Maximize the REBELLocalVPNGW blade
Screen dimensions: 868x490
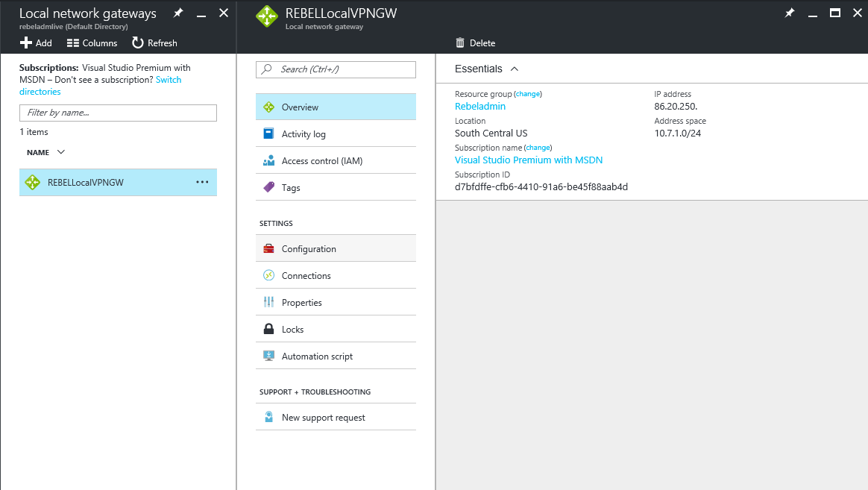pyautogui.click(x=834, y=13)
